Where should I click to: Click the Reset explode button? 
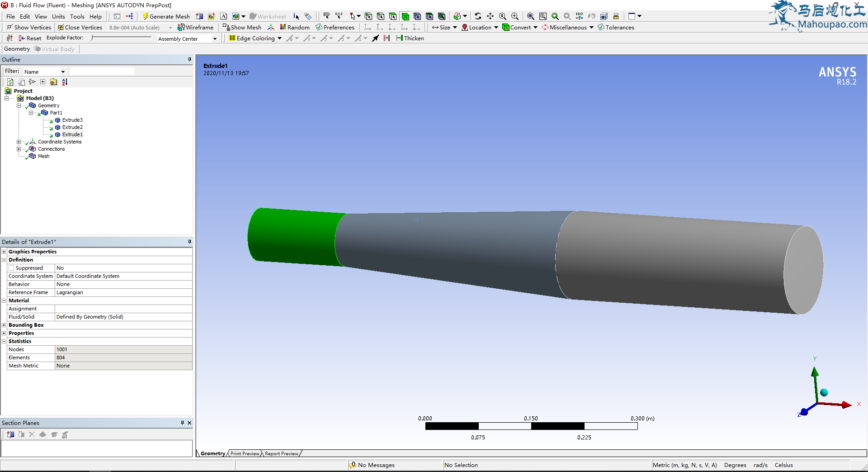click(30, 38)
